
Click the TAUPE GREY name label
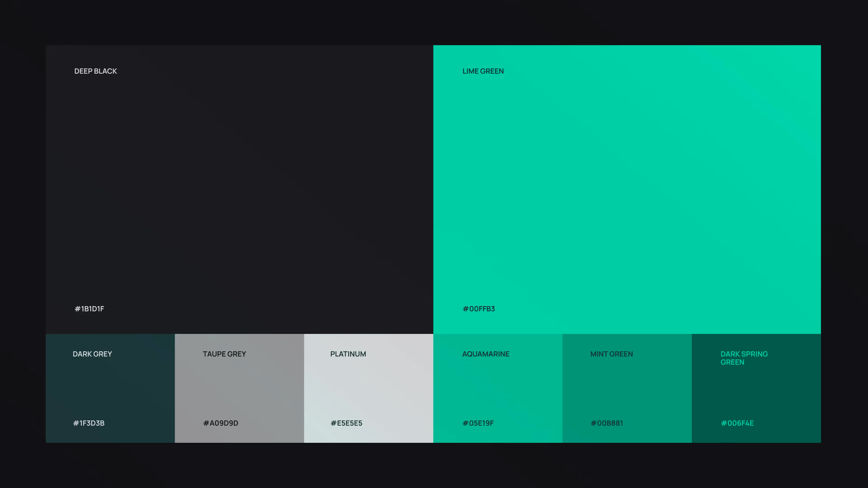click(224, 354)
